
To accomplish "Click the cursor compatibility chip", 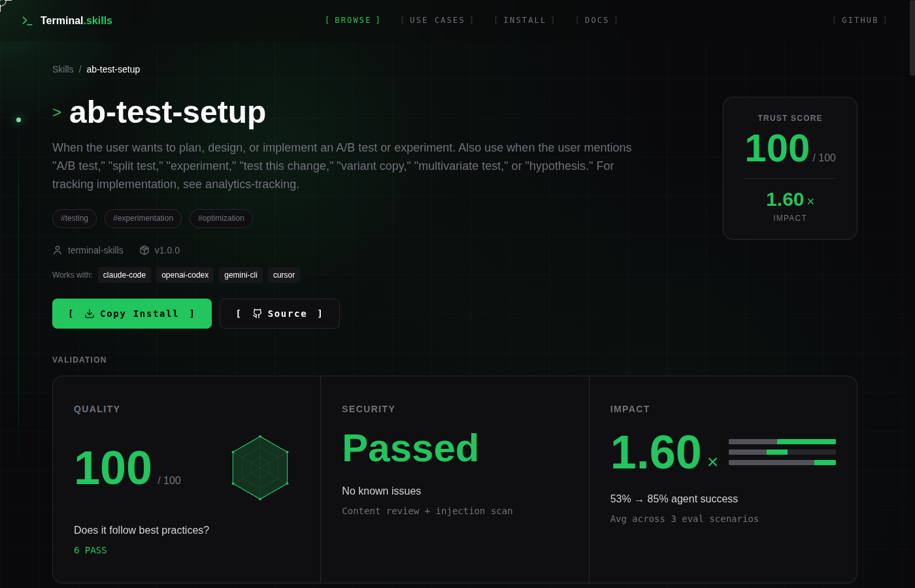I will point(284,275).
